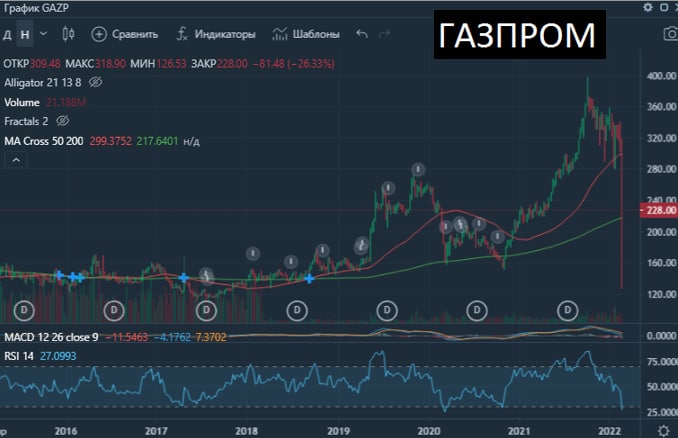Click the blue cross marker near 2017
This screenshot has height=438, width=678.
pyautogui.click(x=184, y=278)
